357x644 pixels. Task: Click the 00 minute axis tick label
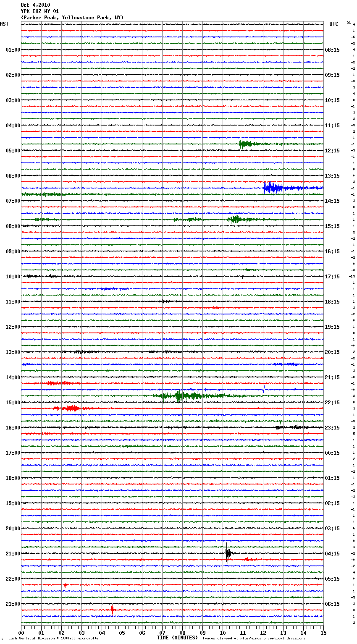pyautogui.click(x=21, y=633)
